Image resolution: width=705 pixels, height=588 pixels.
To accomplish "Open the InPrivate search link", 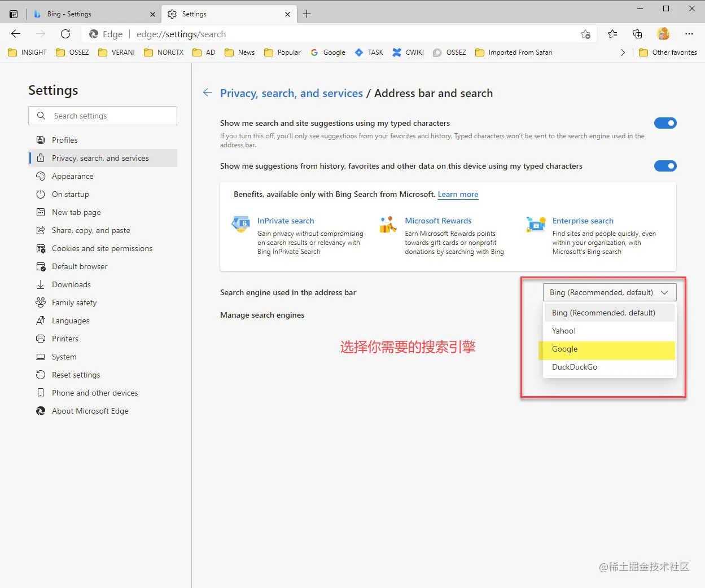I will 286,221.
